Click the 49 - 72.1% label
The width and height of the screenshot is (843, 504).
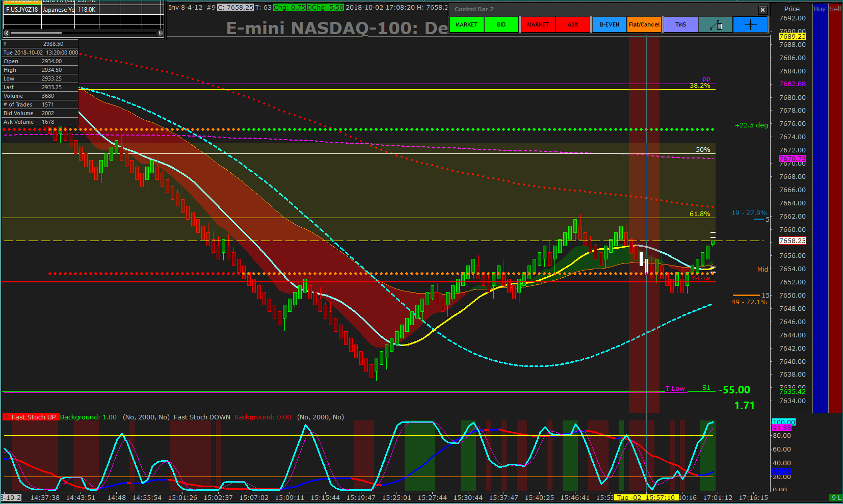749,302
